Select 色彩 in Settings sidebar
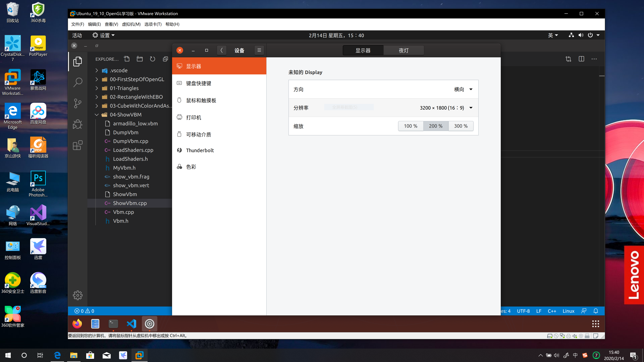Viewport: 644px width, 362px height. [219, 167]
